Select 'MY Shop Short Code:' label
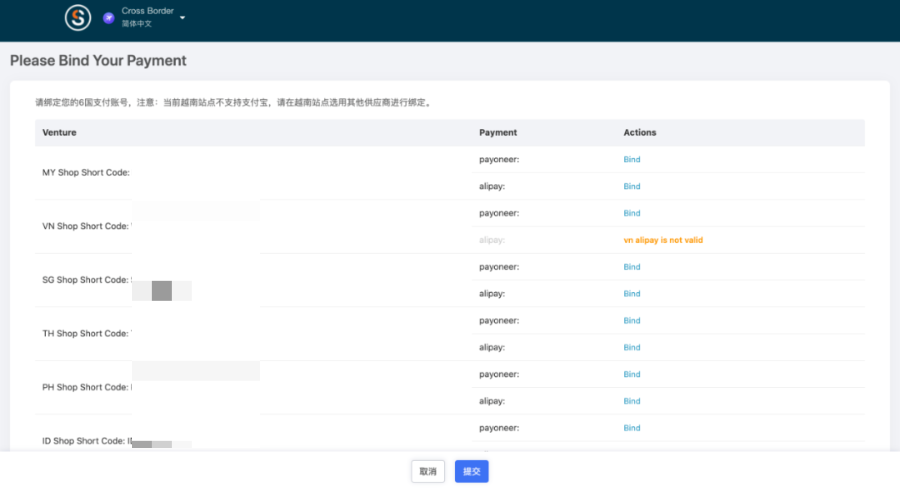The width and height of the screenshot is (900, 491). click(x=86, y=172)
